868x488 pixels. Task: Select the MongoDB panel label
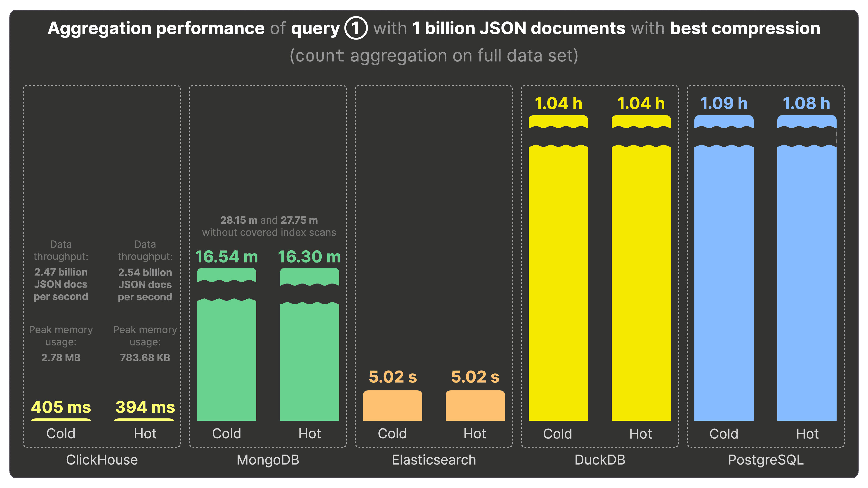click(x=269, y=460)
